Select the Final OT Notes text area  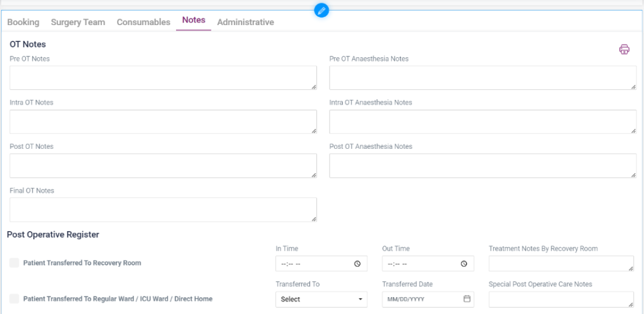click(x=163, y=210)
